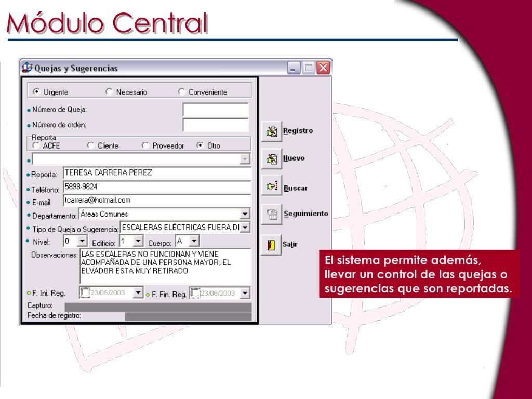Click the Seguimiento label
532x399 pixels.
pyautogui.click(x=305, y=214)
